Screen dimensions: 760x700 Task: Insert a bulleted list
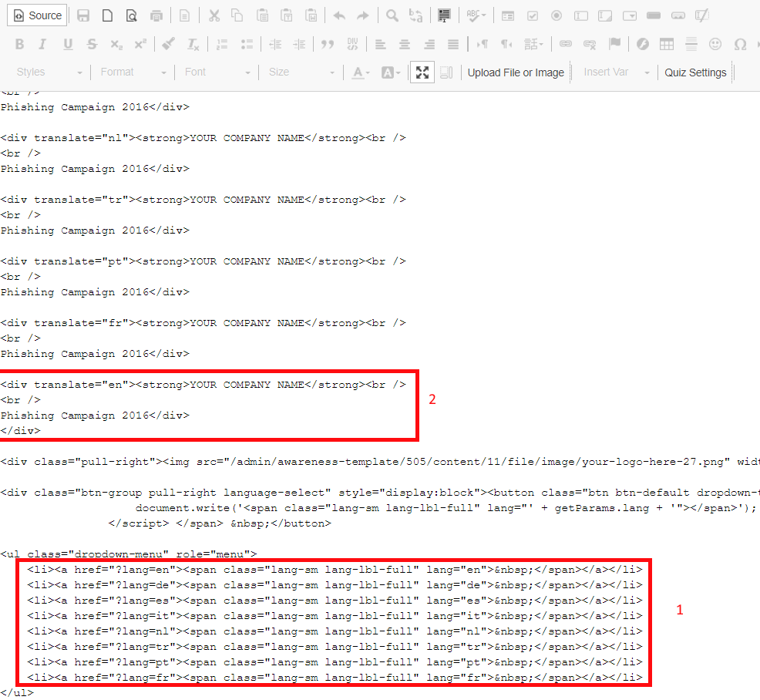(247, 44)
